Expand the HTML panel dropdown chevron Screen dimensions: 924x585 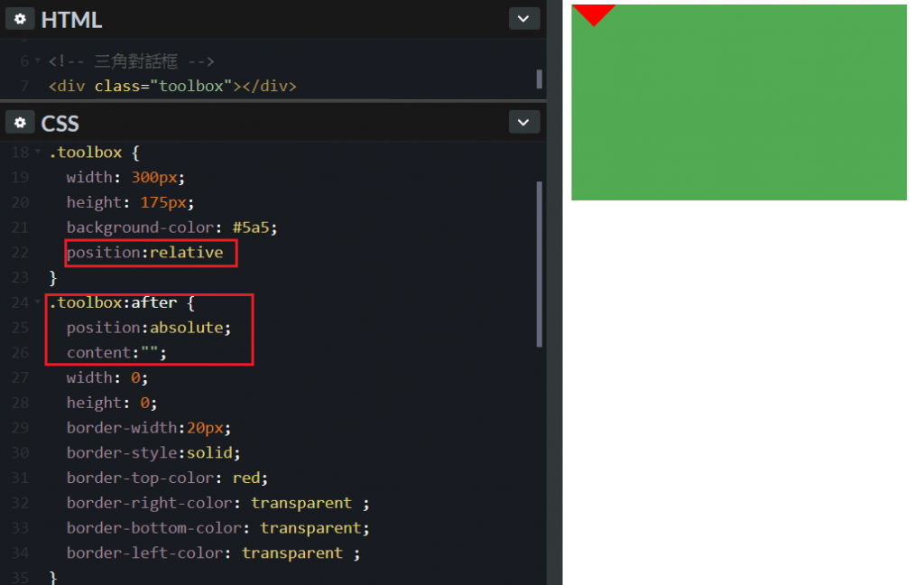tap(523, 19)
